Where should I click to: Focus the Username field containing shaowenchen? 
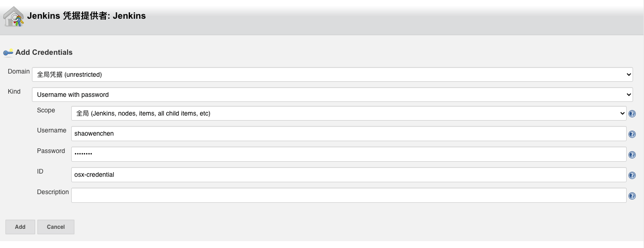pyautogui.click(x=349, y=133)
